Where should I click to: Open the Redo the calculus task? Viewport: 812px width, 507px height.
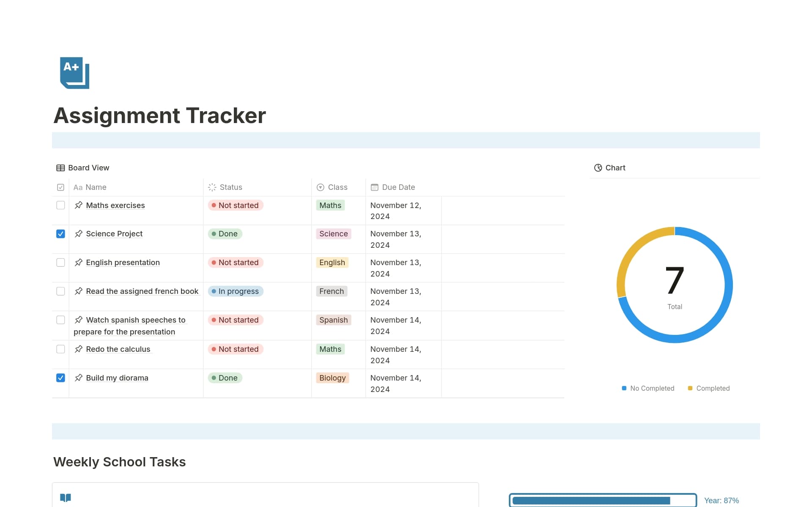[x=118, y=349]
